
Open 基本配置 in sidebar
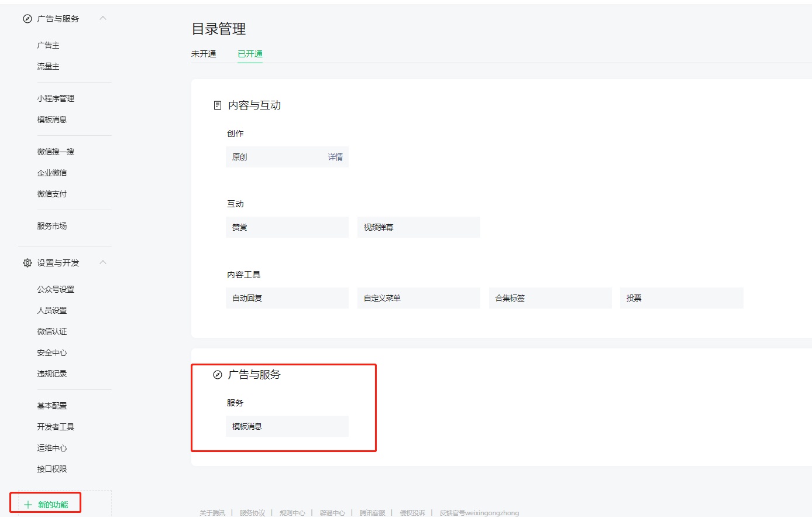coord(52,406)
